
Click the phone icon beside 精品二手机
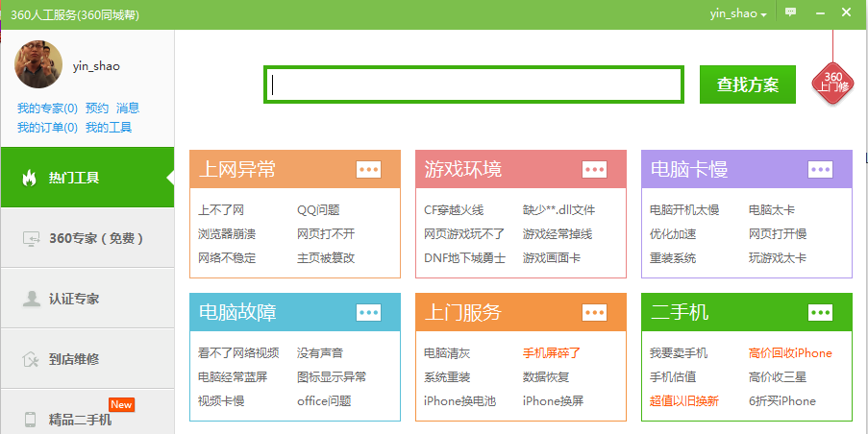[x=31, y=420]
